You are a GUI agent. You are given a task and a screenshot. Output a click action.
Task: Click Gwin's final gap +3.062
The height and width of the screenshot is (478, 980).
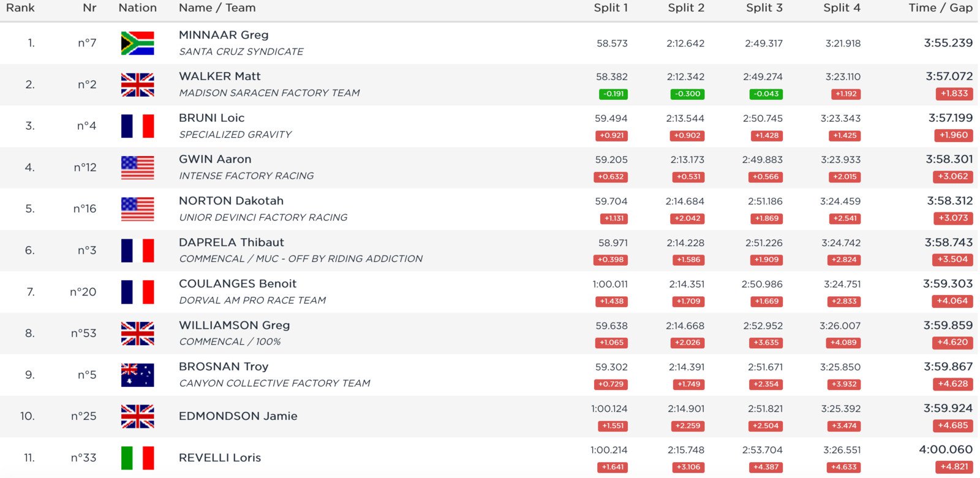[x=953, y=176]
